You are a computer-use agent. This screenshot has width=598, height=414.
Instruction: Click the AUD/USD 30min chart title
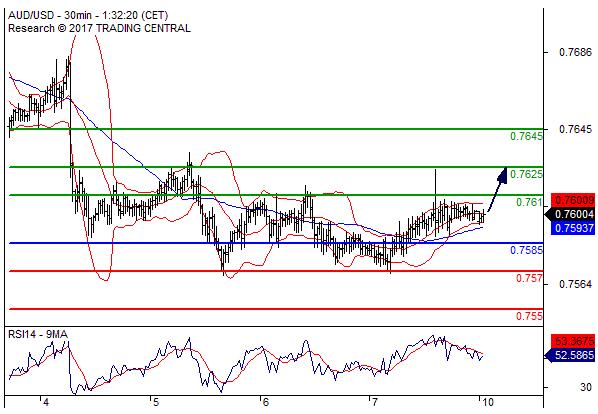88,15
